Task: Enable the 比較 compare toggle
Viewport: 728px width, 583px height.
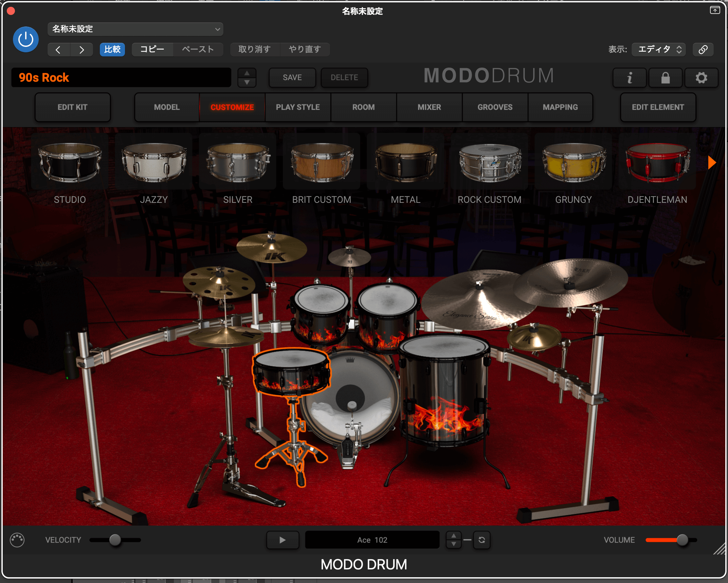Action: tap(112, 49)
